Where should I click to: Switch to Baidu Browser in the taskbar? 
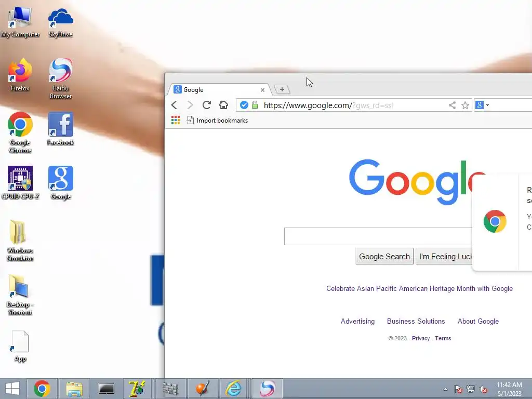point(268,389)
